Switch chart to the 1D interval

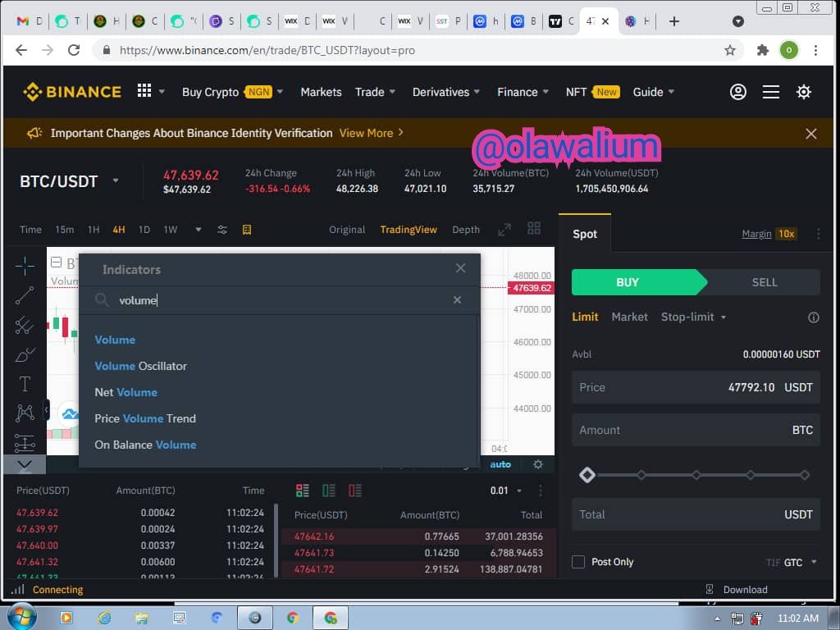pos(144,230)
